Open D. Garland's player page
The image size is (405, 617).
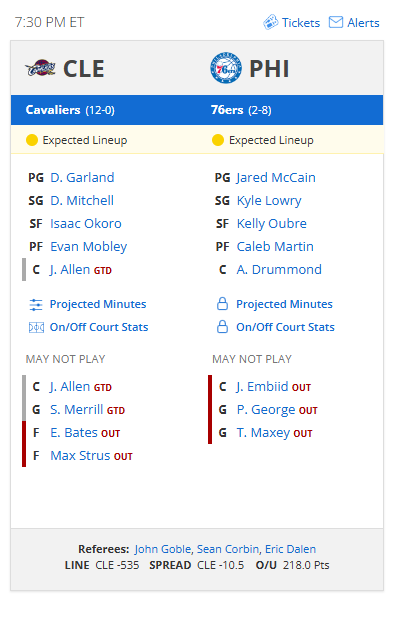coord(82,177)
